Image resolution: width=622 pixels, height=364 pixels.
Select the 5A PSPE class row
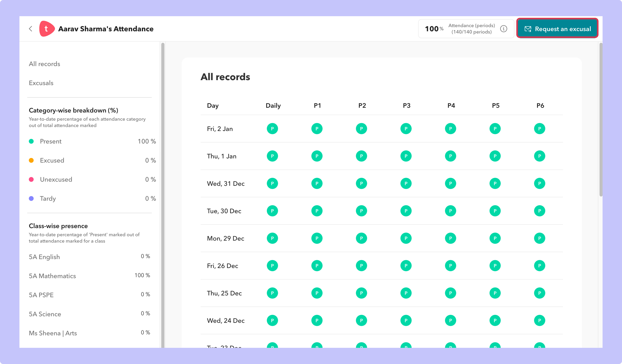[89, 295]
